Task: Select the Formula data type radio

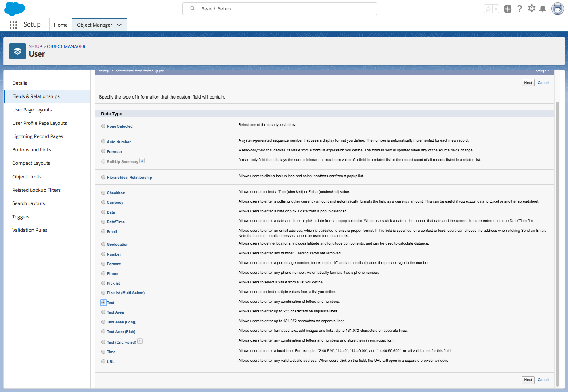Action: click(103, 151)
